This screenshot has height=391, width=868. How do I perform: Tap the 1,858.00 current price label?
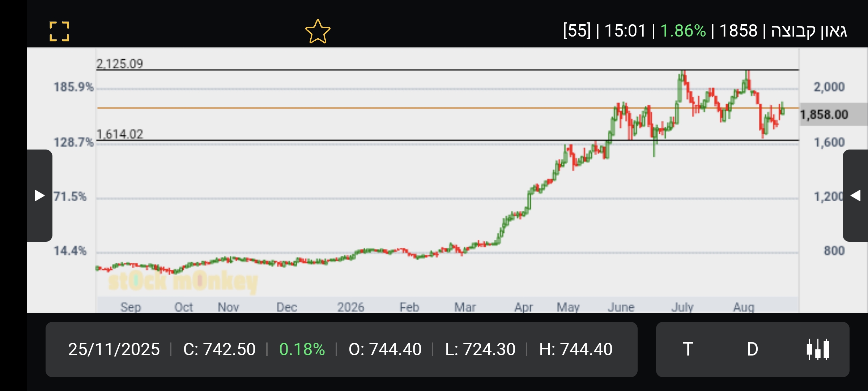coord(824,115)
